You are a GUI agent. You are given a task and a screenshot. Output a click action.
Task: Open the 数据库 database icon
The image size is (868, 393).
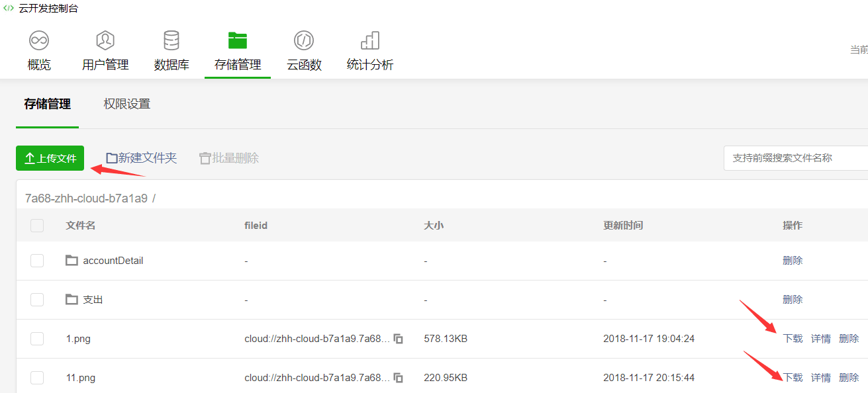[171, 40]
